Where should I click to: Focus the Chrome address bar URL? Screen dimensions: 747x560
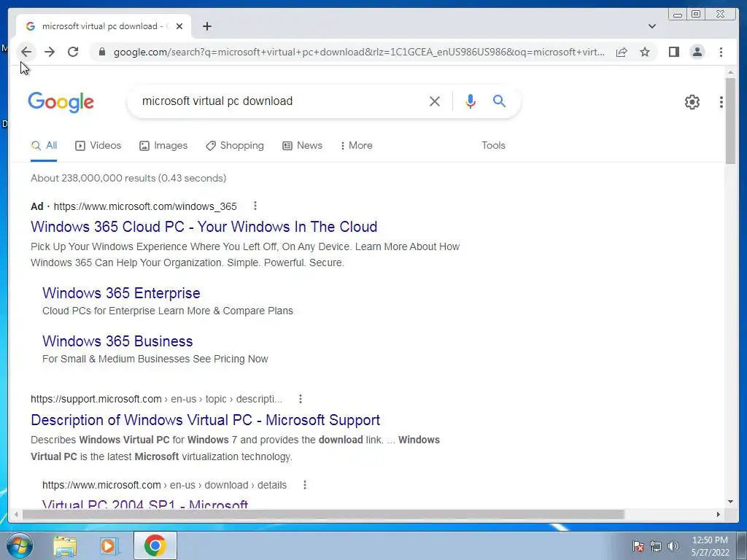click(x=359, y=52)
